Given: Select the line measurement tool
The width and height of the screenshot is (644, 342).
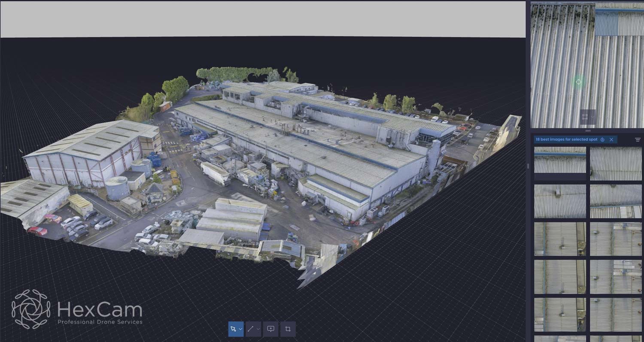Looking at the screenshot, I should coord(250,329).
